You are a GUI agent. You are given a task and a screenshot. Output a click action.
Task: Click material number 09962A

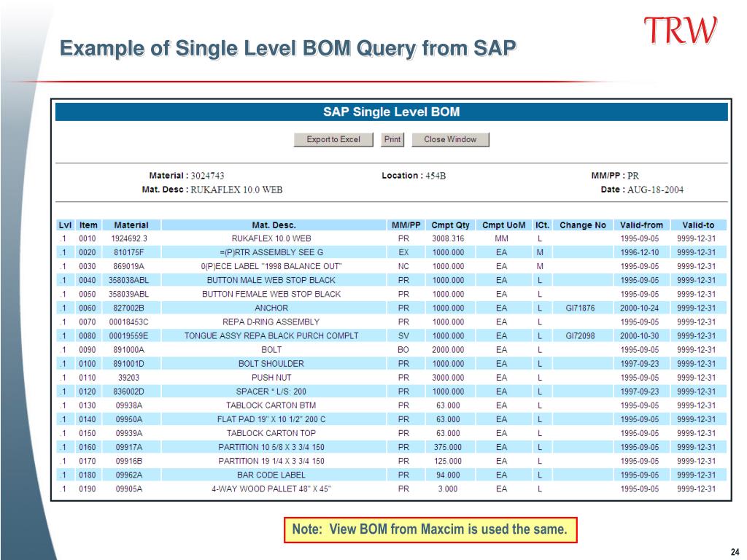128,475
